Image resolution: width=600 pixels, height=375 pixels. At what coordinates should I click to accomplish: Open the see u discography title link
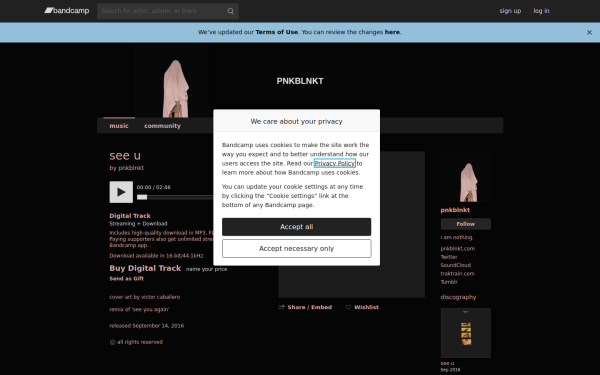447,364
